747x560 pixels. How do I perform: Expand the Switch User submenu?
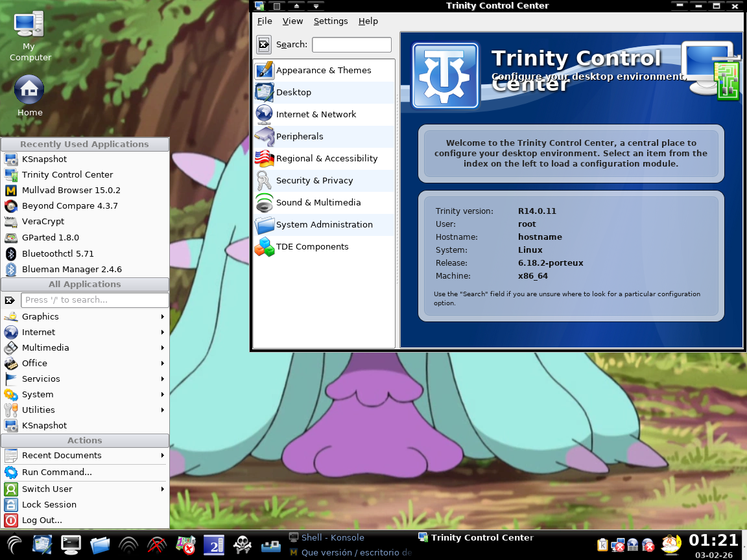point(85,489)
